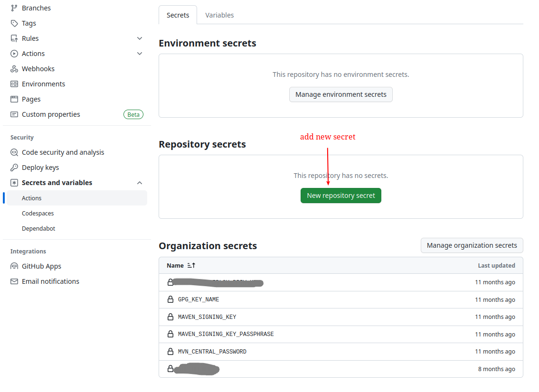Viewport: 539px width, 392px height.
Task: Open Custom properties settings
Action: (x=51, y=114)
